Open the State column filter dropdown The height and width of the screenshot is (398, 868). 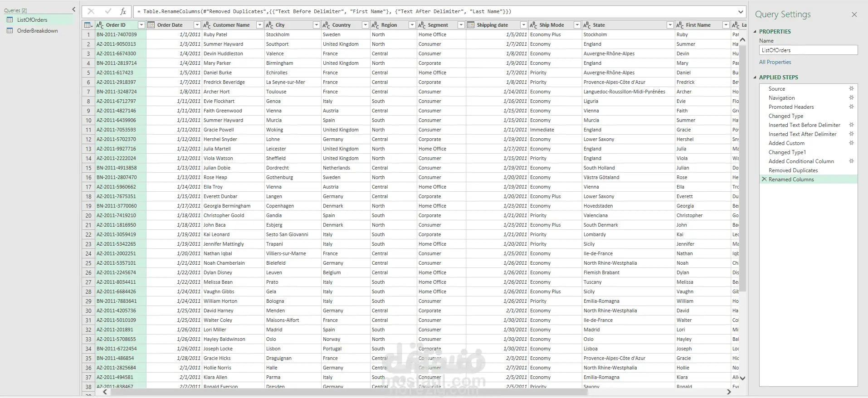click(x=670, y=25)
